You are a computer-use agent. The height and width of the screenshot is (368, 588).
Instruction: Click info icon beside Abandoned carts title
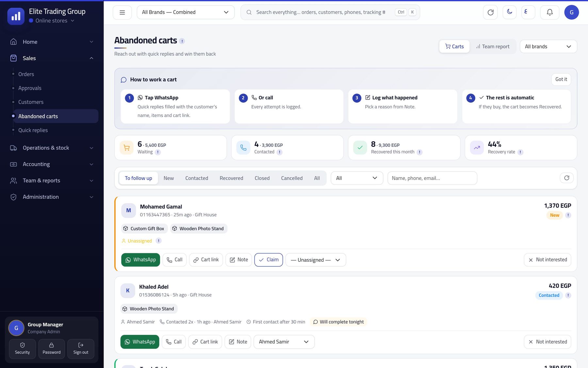(x=182, y=41)
